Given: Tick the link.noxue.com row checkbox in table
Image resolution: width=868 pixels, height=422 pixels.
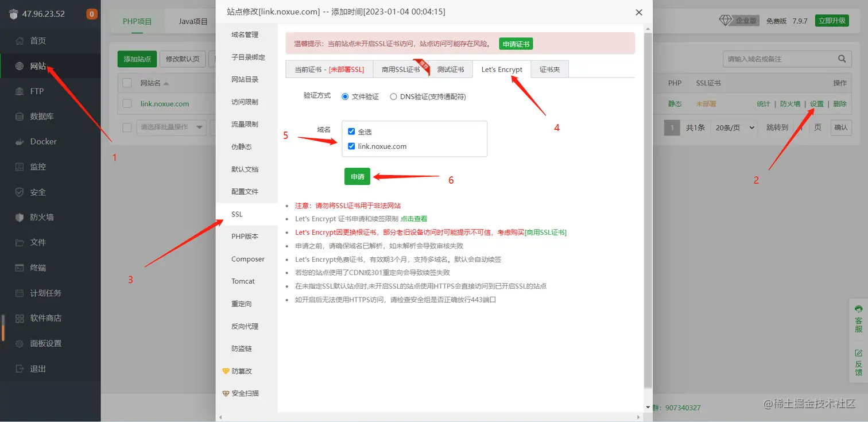Looking at the screenshot, I should (127, 104).
